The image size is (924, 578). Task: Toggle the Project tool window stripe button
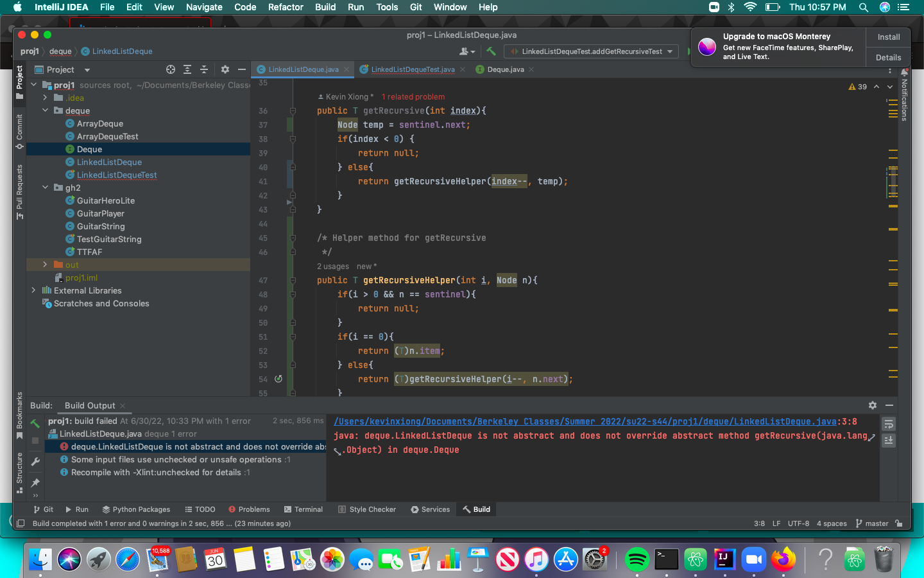click(x=19, y=81)
